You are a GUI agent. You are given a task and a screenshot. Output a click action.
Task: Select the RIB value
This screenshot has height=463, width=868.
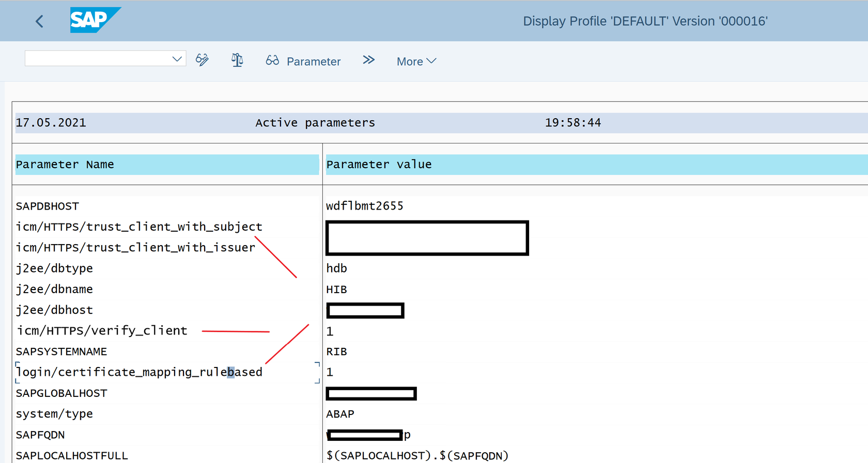tap(337, 352)
